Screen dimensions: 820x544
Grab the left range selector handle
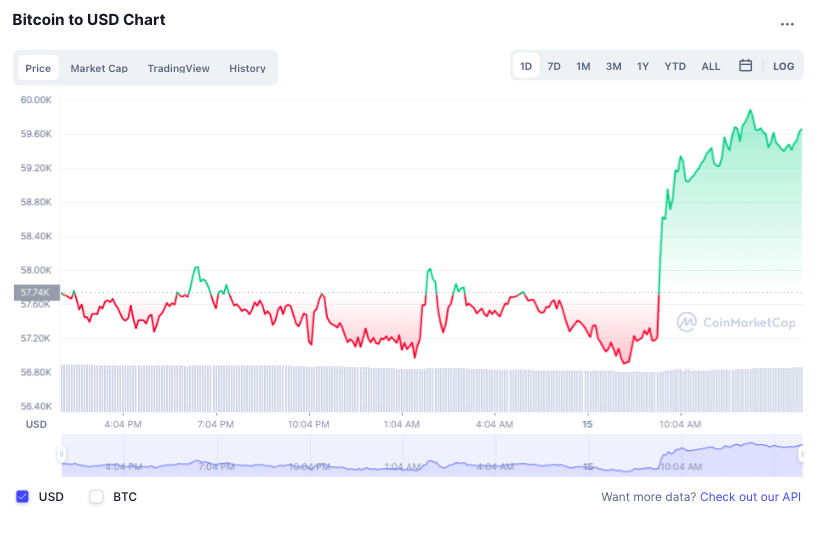62,455
